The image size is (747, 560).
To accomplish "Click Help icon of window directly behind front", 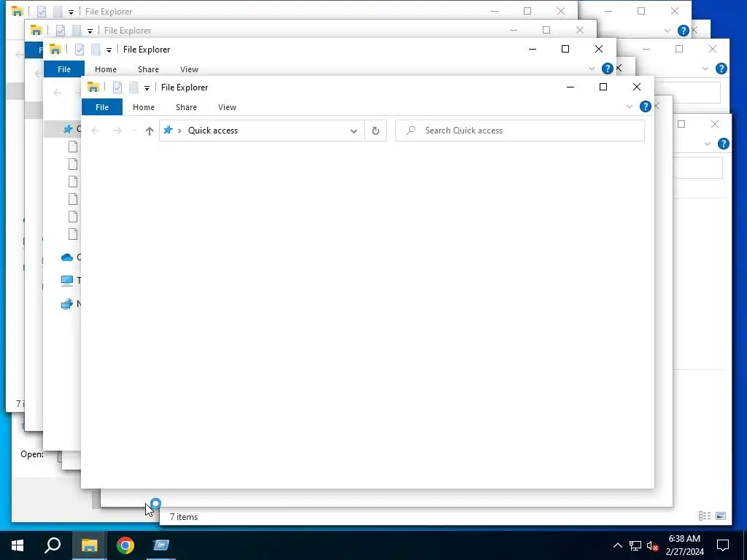I will click(607, 69).
